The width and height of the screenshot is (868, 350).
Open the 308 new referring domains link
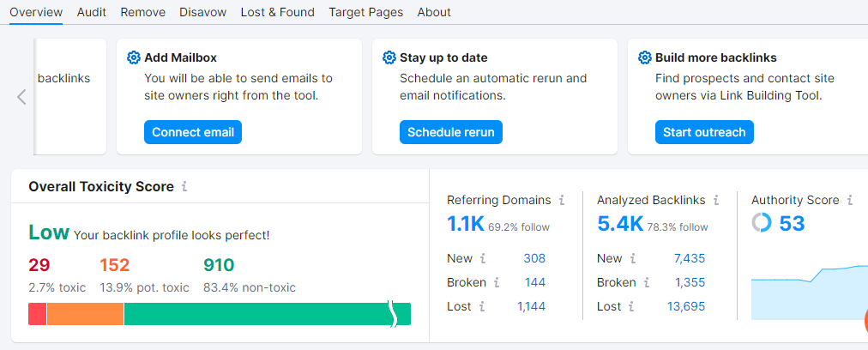click(x=534, y=258)
